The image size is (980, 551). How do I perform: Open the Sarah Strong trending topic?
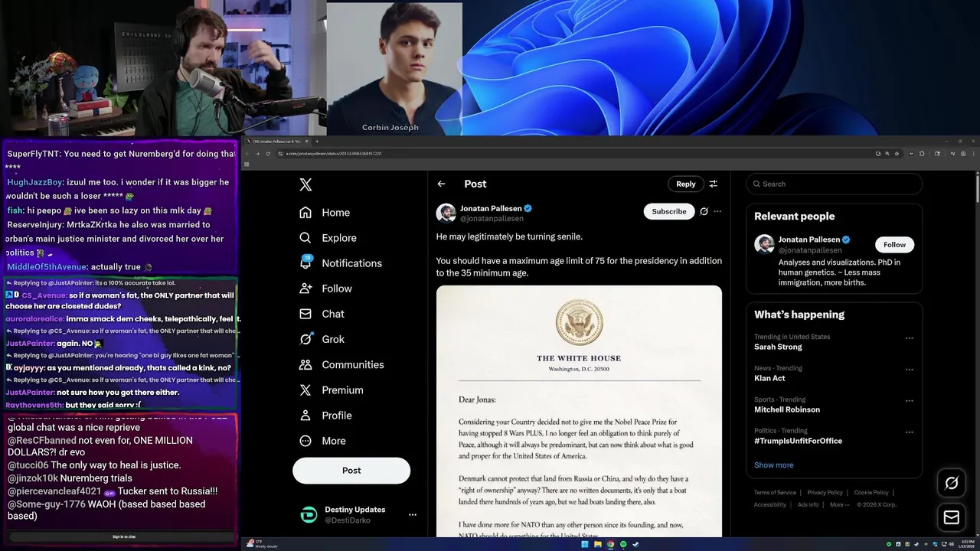[x=778, y=347]
